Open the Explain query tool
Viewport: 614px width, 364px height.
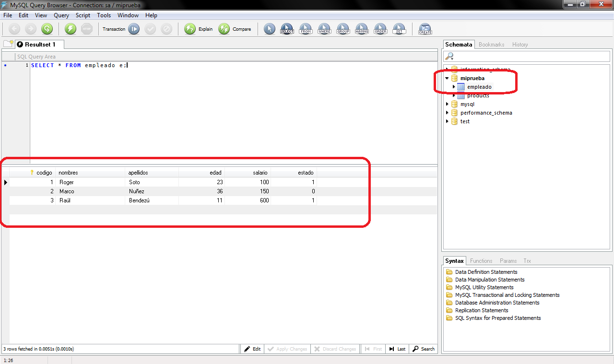pyautogui.click(x=190, y=29)
